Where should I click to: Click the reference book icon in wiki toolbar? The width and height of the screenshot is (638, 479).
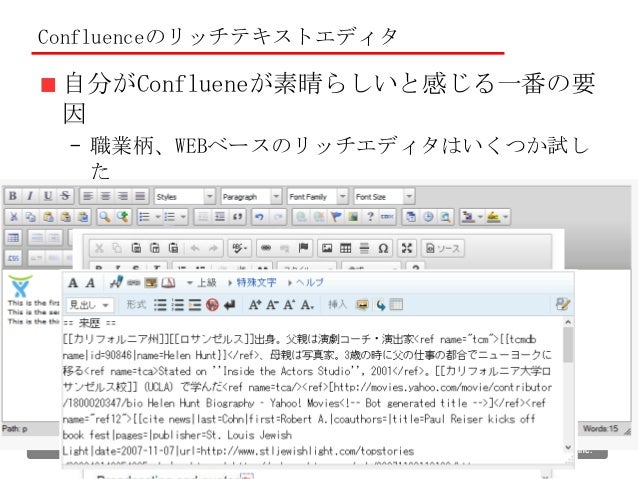click(x=168, y=283)
